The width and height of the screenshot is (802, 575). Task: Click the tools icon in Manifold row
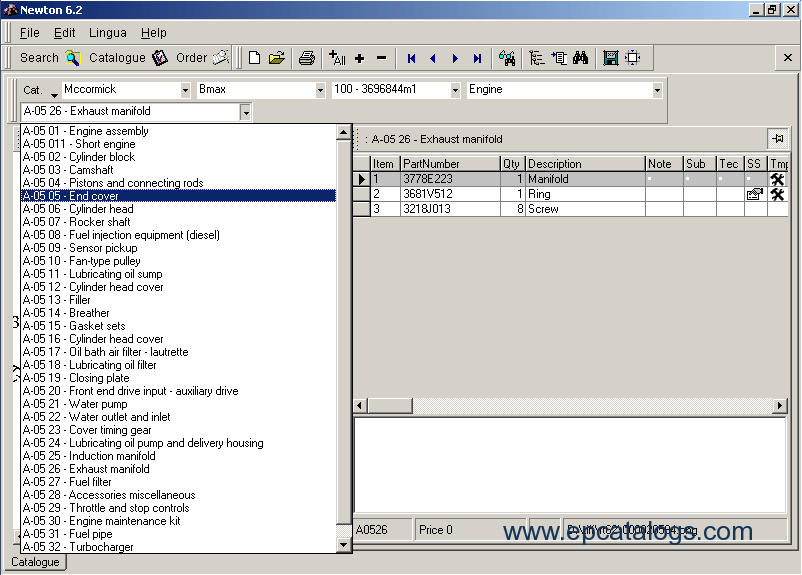pyautogui.click(x=777, y=179)
